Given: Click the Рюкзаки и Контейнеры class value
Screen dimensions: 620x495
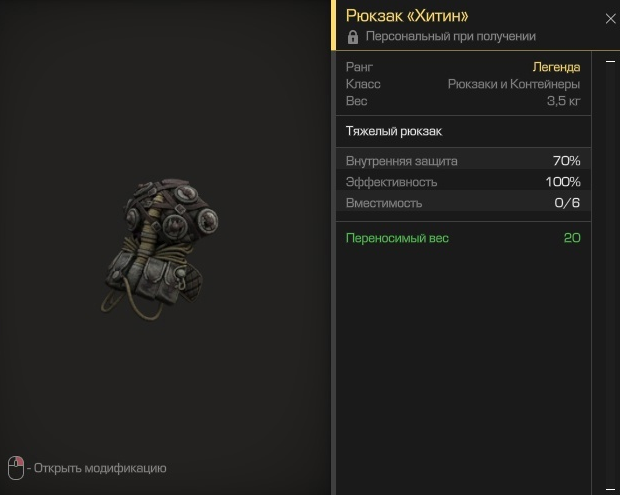Looking at the screenshot, I should (514, 84).
